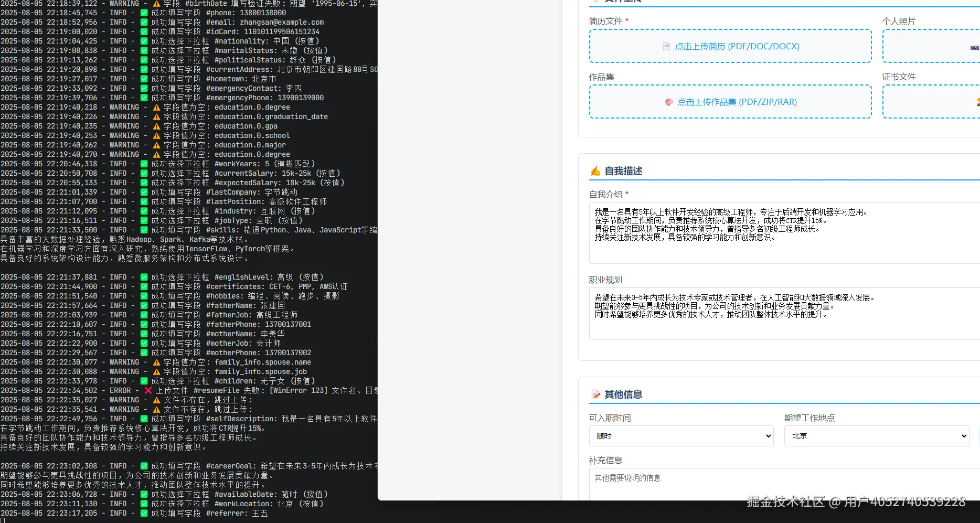
Task: Click the log line for #lastCompany: 字节跳动
Action: [x=149, y=192]
